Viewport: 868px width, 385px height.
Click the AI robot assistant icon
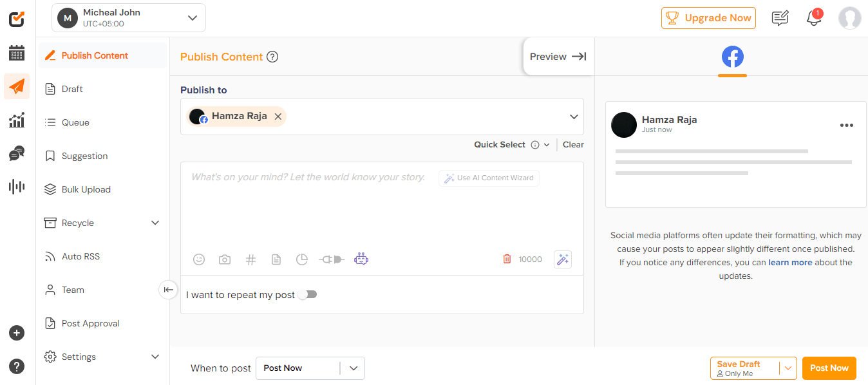[361, 259]
